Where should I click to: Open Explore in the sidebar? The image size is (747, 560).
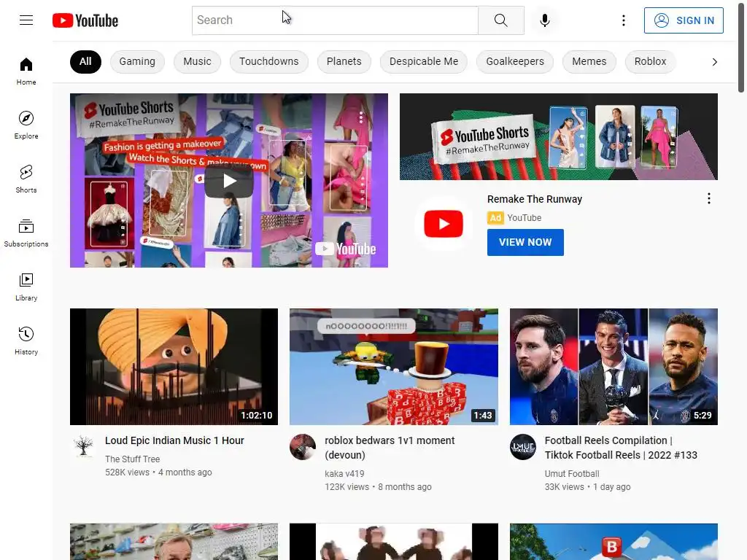pyautogui.click(x=26, y=125)
